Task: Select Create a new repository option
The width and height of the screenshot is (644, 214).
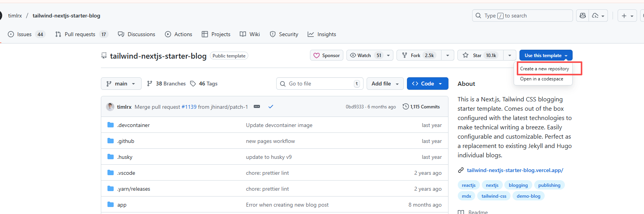Action: click(544, 69)
